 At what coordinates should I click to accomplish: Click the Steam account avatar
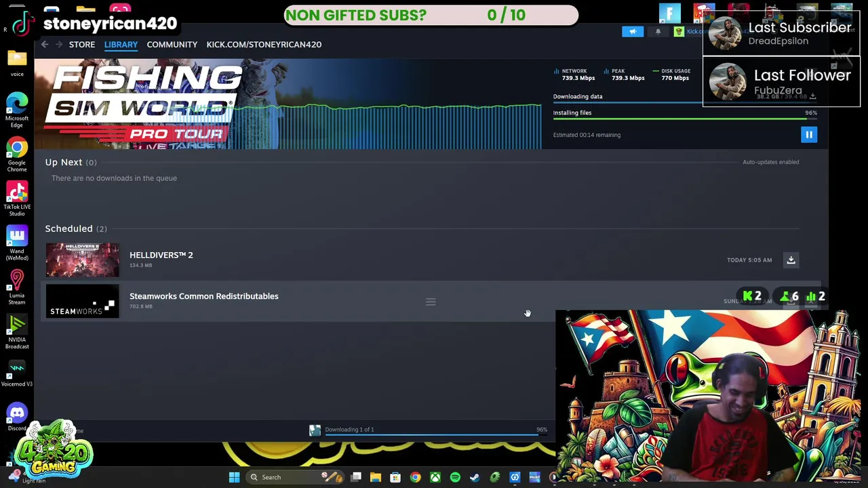point(679,32)
